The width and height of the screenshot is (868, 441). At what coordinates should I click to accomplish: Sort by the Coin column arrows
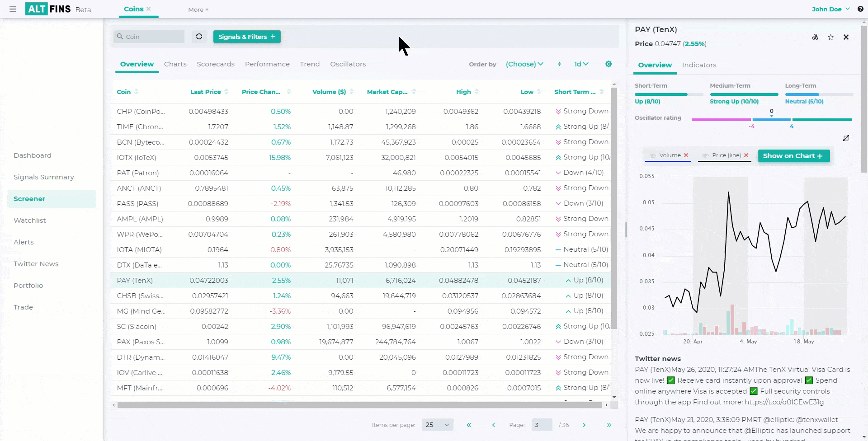(136, 92)
